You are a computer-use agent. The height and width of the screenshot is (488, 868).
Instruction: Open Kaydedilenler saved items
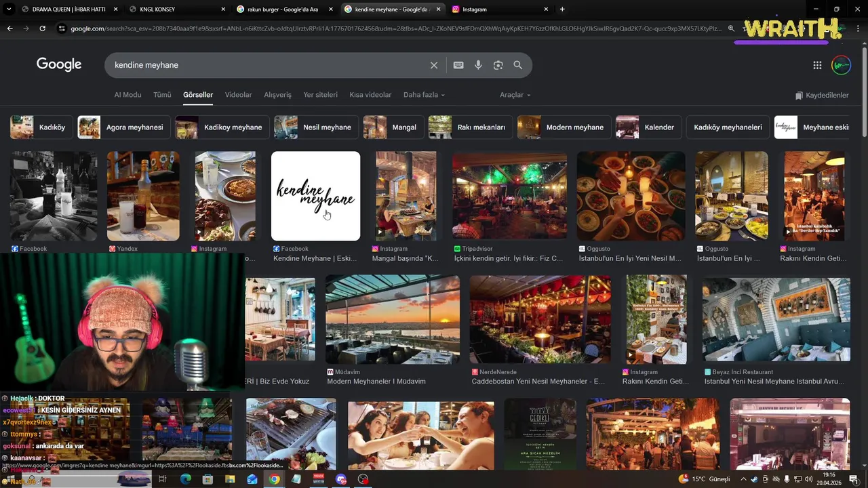pyautogui.click(x=822, y=96)
